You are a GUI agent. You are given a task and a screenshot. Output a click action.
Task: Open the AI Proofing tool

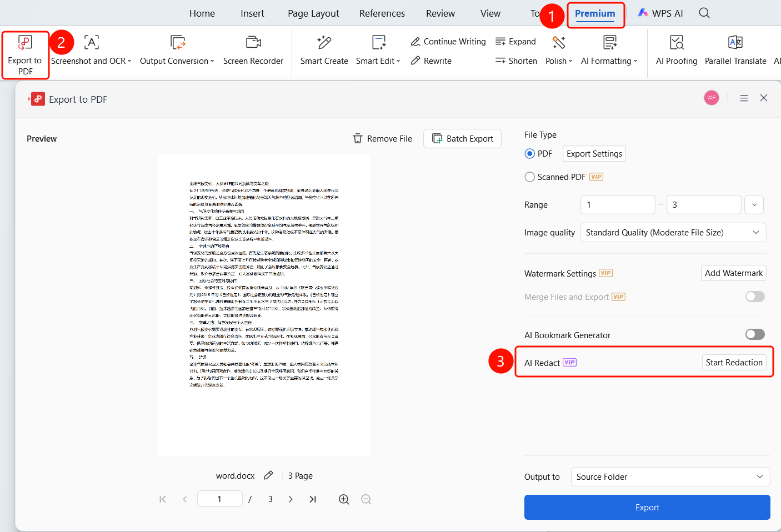[677, 51]
